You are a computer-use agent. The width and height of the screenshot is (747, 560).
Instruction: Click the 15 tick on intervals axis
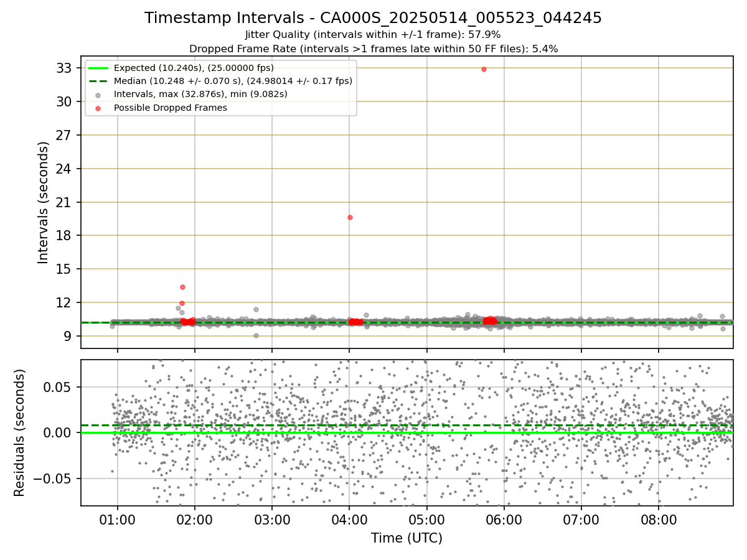click(x=64, y=269)
